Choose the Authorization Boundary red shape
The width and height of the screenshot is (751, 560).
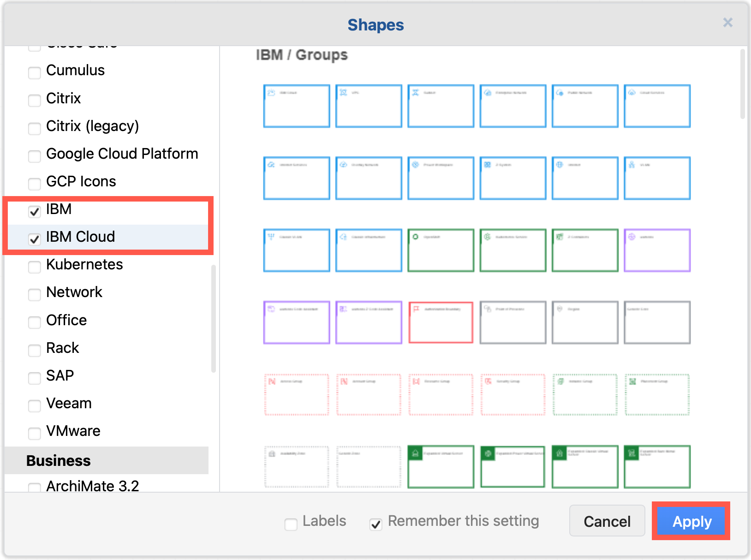pyautogui.click(x=441, y=322)
